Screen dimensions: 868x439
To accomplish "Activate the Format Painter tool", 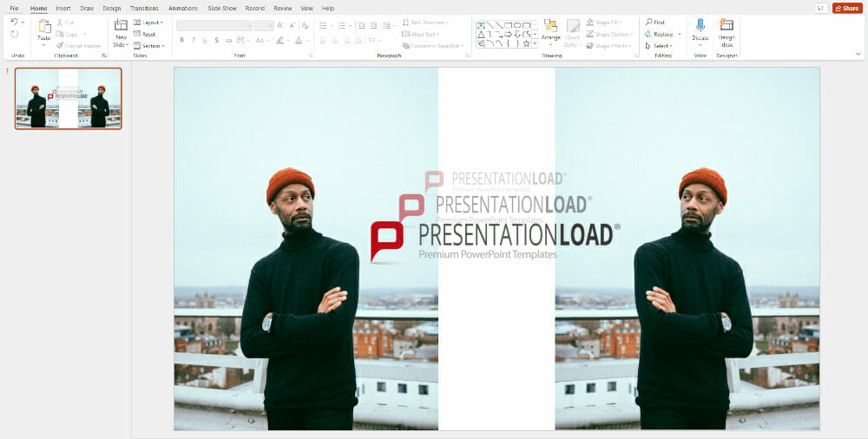I will [x=79, y=46].
